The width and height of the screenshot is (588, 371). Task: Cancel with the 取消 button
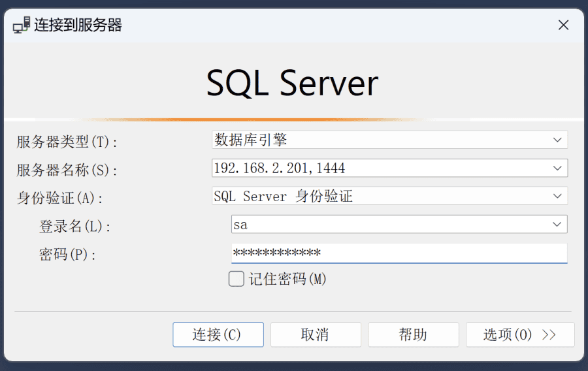pyautogui.click(x=316, y=334)
